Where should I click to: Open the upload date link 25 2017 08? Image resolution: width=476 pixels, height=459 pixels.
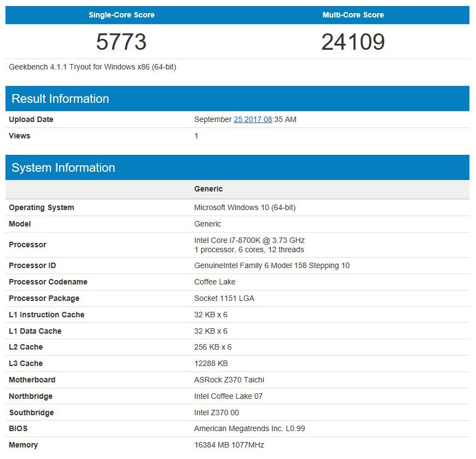point(251,119)
